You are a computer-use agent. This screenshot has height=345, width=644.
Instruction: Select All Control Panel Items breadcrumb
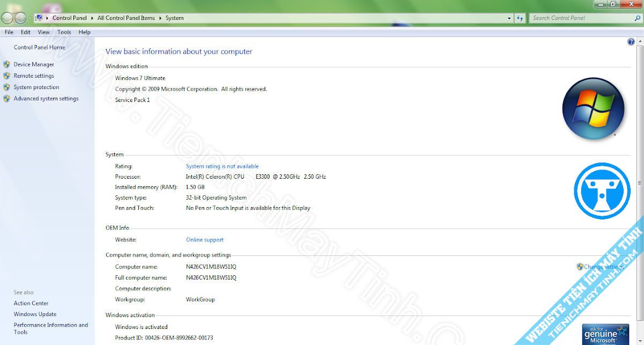point(126,18)
